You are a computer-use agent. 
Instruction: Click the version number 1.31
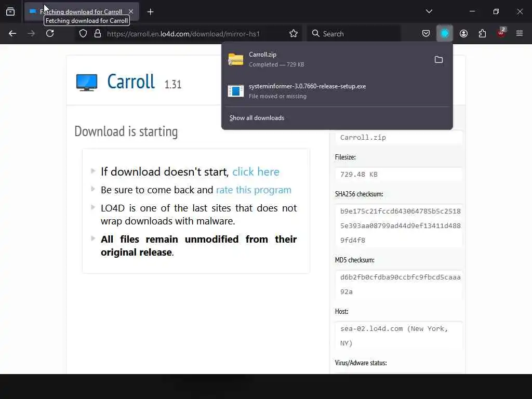tap(172, 84)
